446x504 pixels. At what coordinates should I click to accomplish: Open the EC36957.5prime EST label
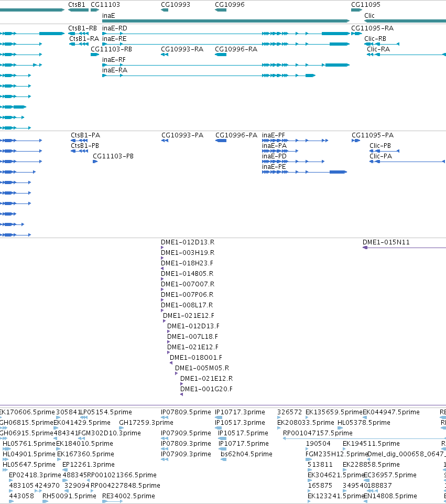click(390, 475)
